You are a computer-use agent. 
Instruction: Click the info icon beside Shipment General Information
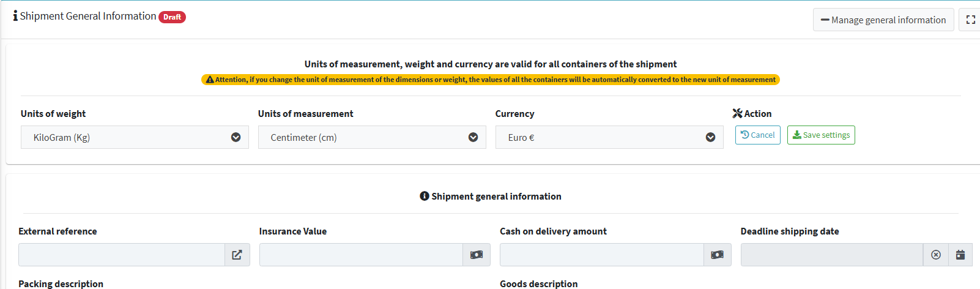click(15, 16)
